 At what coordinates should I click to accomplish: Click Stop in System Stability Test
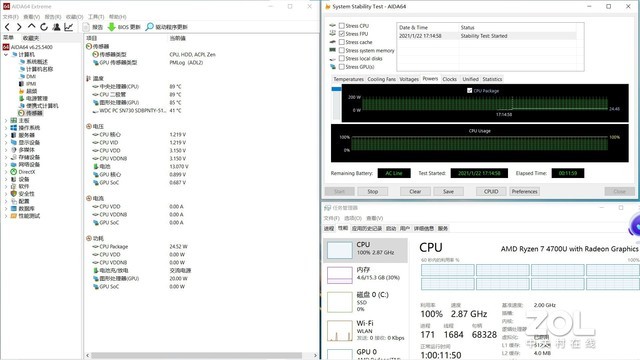[x=372, y=191]
